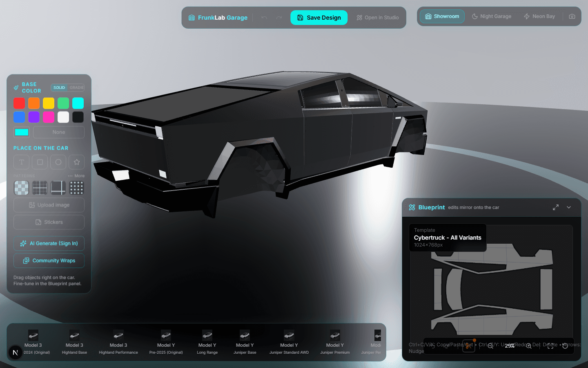Click AI Generate (Sign In)
This screenshot has height=368, width=588.
49,243
